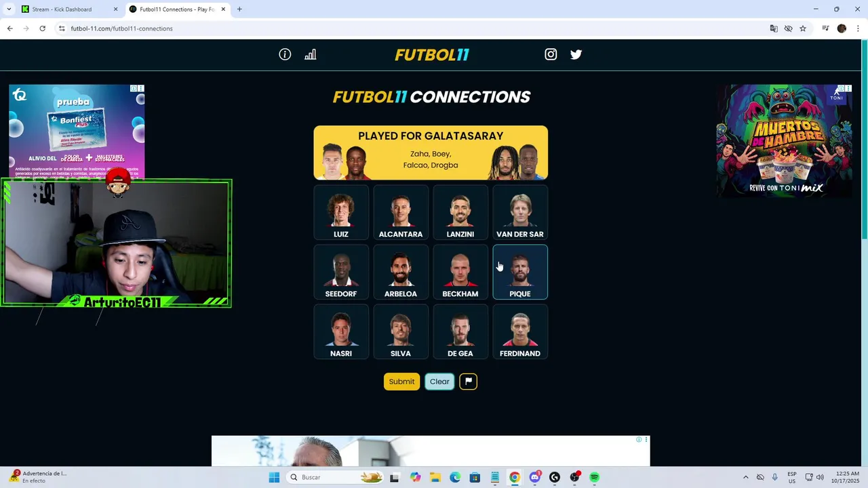Select the VAN DER SAR player card
The height and width of the screenshot is (488, 868).
click(x=520, y=213)
